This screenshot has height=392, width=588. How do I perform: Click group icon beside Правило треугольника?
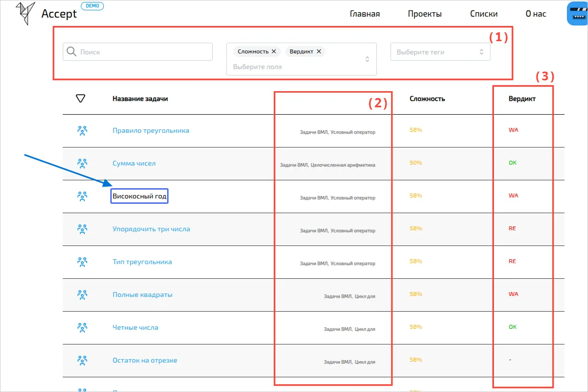point(82,131)
